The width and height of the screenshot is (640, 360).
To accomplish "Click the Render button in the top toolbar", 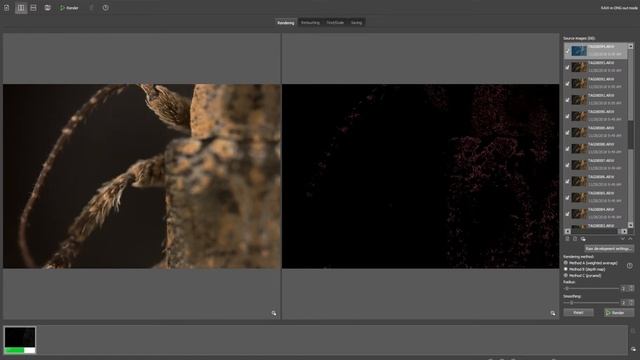I will 69,8.
